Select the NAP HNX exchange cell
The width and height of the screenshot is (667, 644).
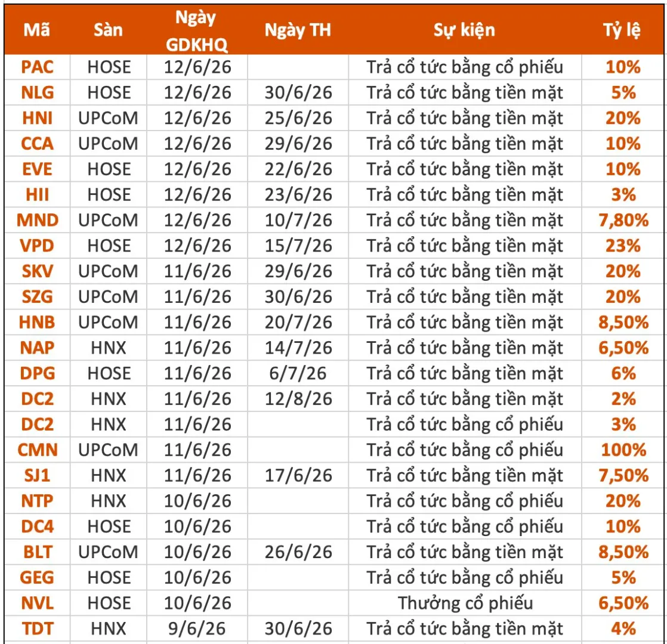pos(109,348)
